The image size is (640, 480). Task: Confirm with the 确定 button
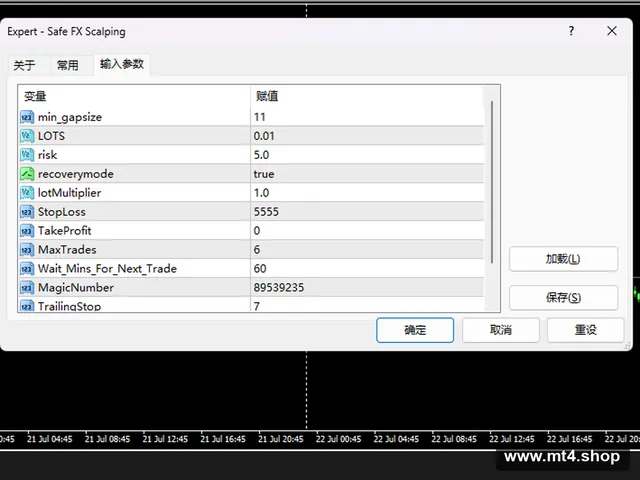click(415, 330)
